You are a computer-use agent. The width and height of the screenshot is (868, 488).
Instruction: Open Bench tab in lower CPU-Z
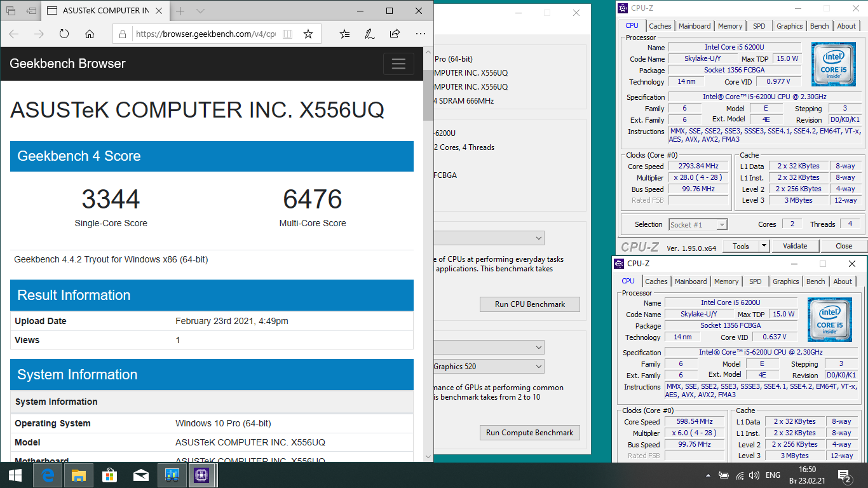pos(816,281)
